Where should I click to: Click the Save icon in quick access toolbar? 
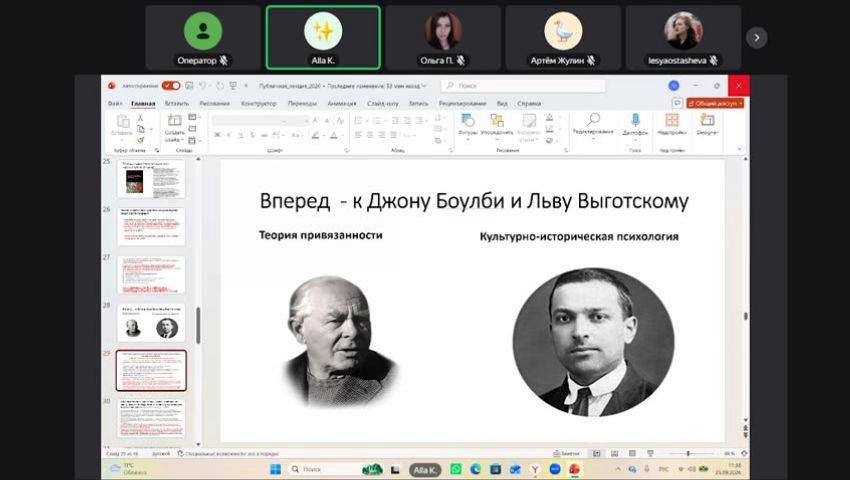[x=189, y=86]
